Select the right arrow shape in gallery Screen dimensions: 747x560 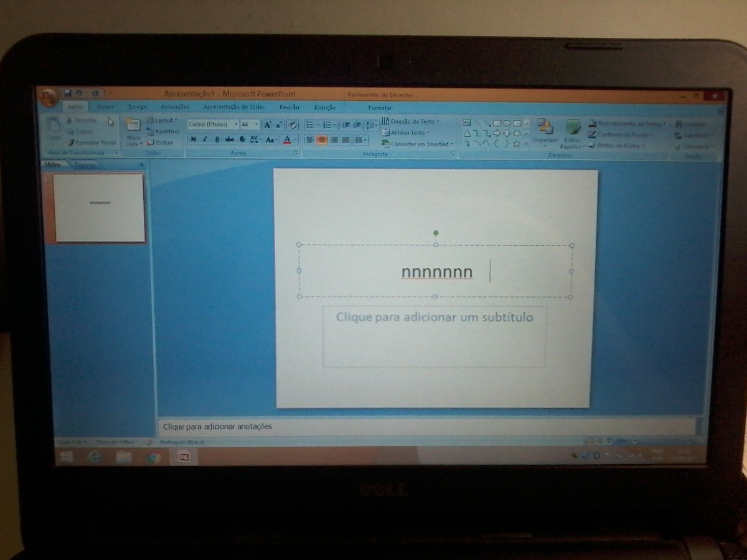[x=497, y=133]
